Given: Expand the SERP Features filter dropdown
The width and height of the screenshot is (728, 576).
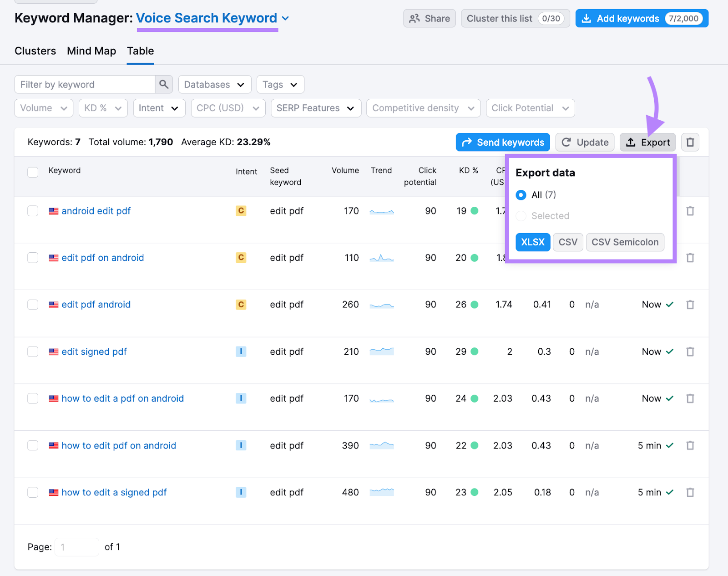Looking at the screenshot, I should (x=316, y=108).
